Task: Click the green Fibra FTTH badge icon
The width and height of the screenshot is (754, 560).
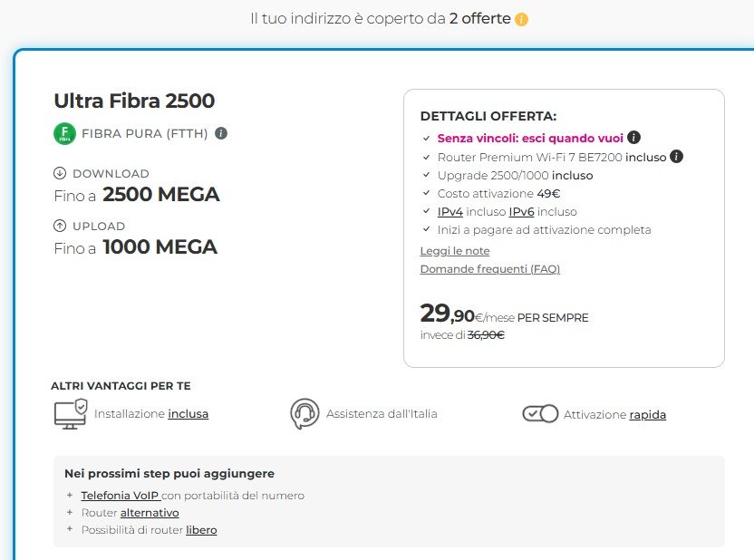Action: 64,134
